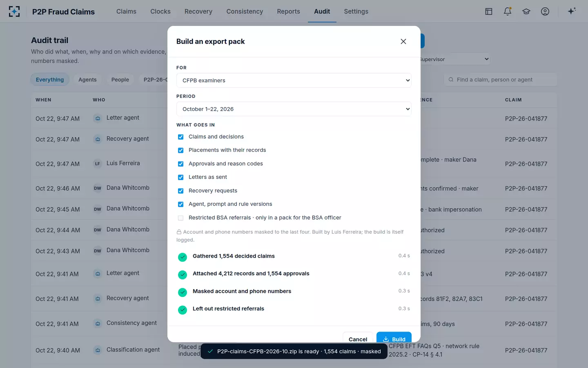Screen dimensions: 588x368
Task: Click the zip-ready toast notification text
Action: 299,351
